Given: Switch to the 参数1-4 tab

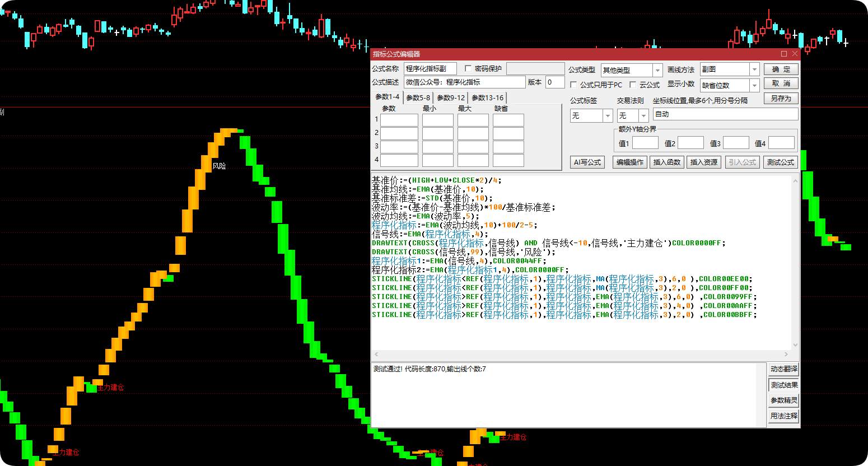Looking at the screenshot, I should (388, 97).
